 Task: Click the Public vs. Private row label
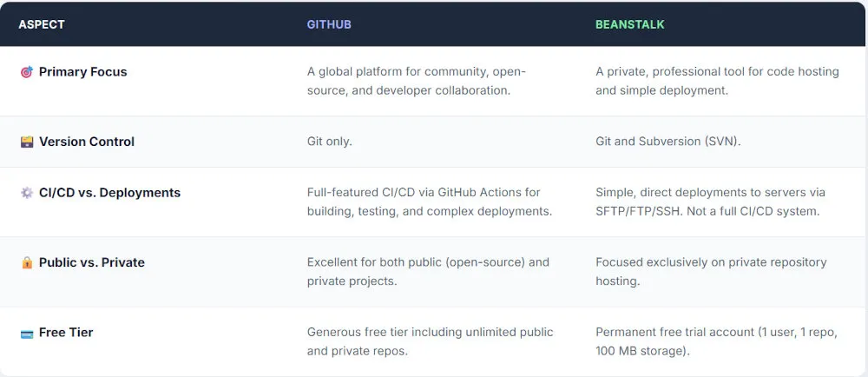click(x=92, y=262)
